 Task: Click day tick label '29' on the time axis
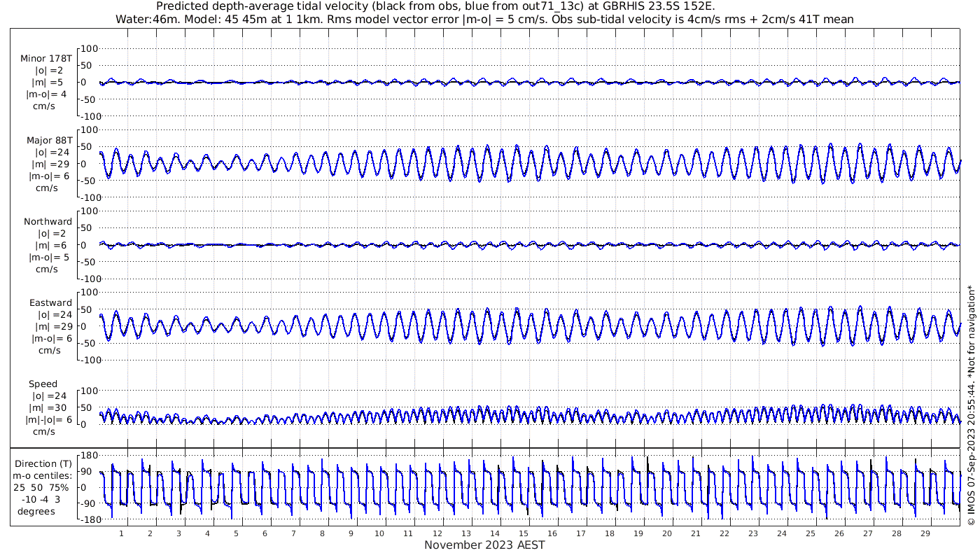925,533
